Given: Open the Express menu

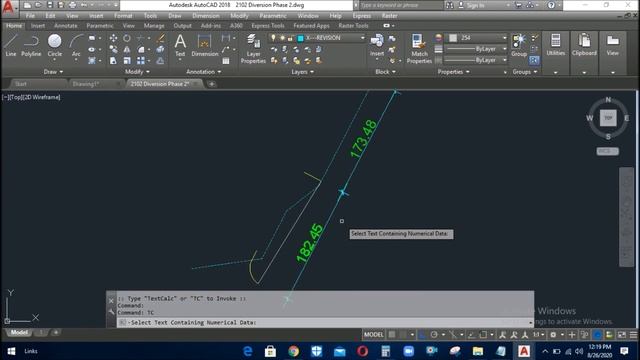Looking at the screenshot, I should [x=362, y=16].
